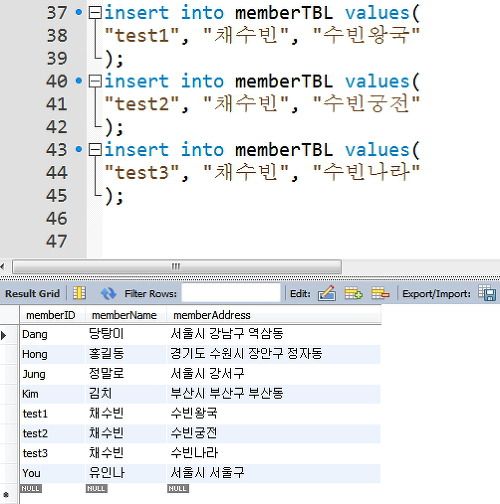Screen dimensions: 500x504
Task: Click the name cell in the test3 row
Action: click(x=126, y=453)
